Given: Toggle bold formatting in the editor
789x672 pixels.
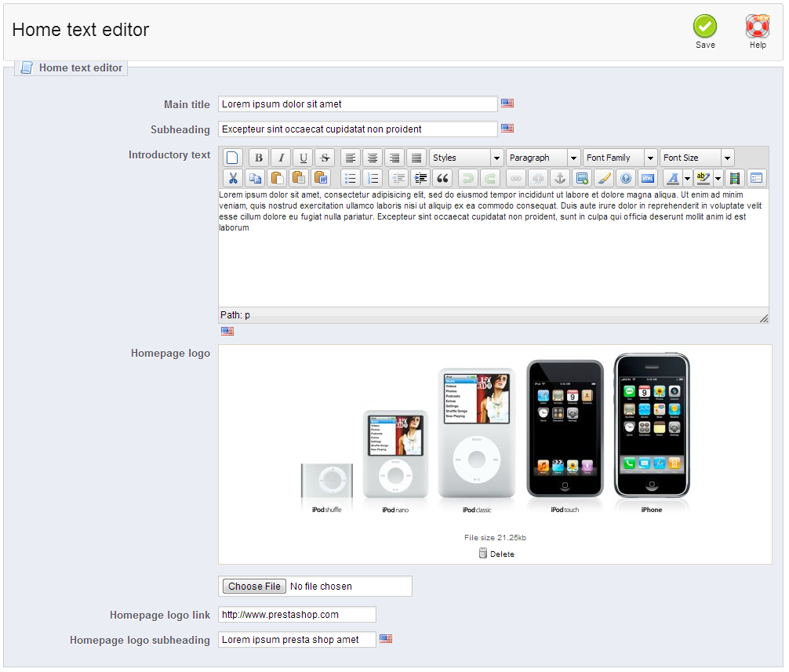Looking at the screenshot, I should (258, 157).
